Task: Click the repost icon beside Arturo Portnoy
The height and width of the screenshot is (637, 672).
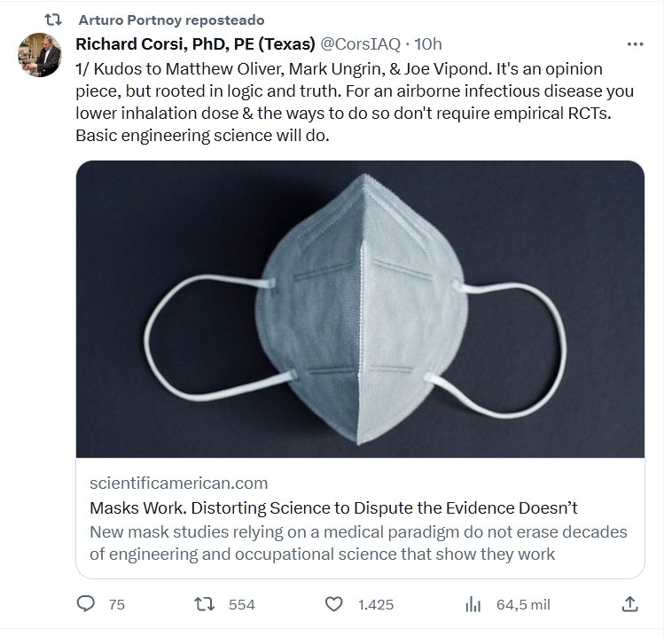Action: click(52, 20)
